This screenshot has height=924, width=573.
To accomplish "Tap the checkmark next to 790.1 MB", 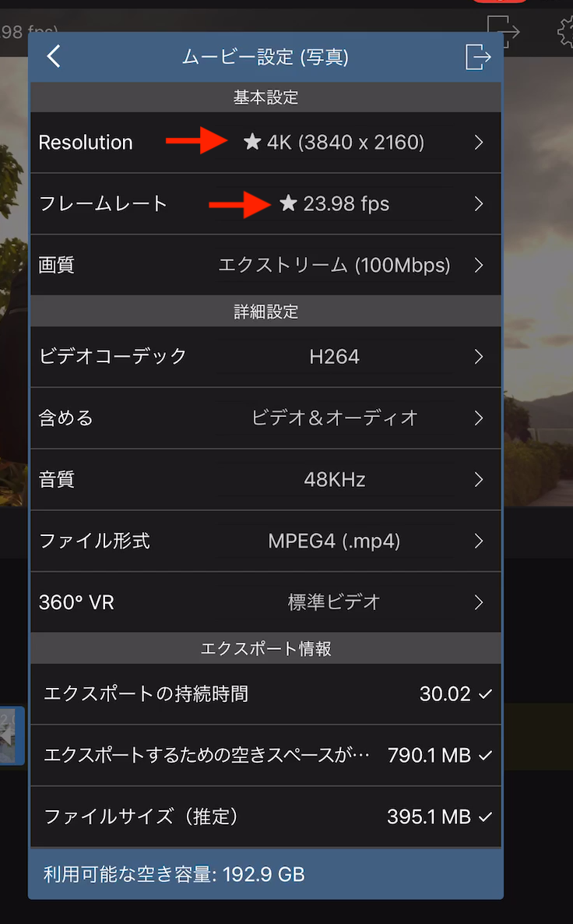I will (485, 756).
